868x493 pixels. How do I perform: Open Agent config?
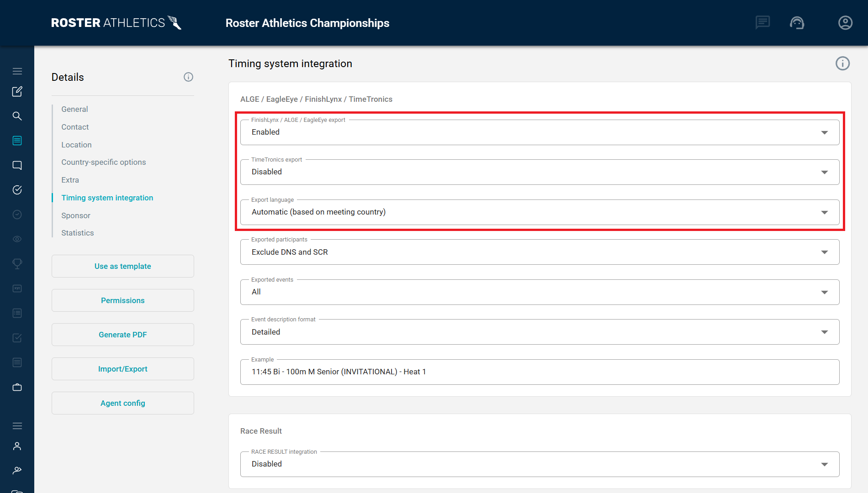(x=122, y=403)
